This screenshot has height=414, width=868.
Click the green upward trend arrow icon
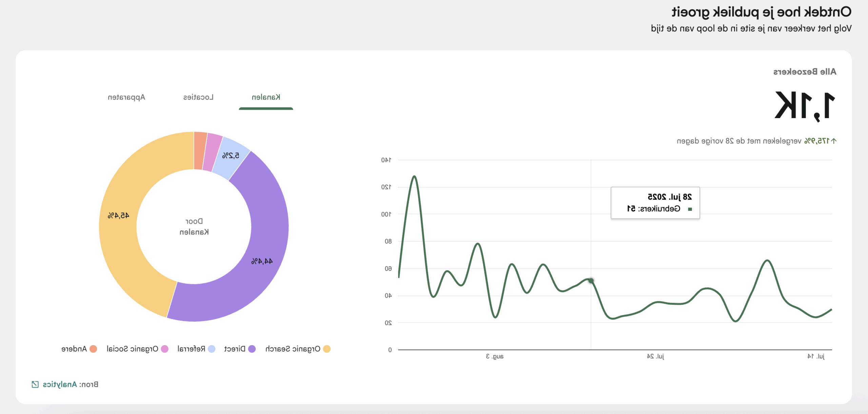coord(834,141)
